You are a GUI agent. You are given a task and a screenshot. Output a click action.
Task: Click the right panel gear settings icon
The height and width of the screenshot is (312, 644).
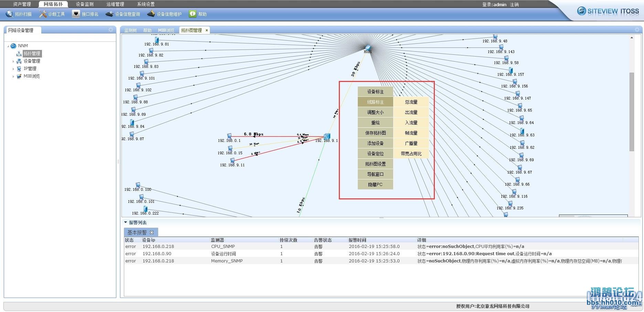(637, 30)
